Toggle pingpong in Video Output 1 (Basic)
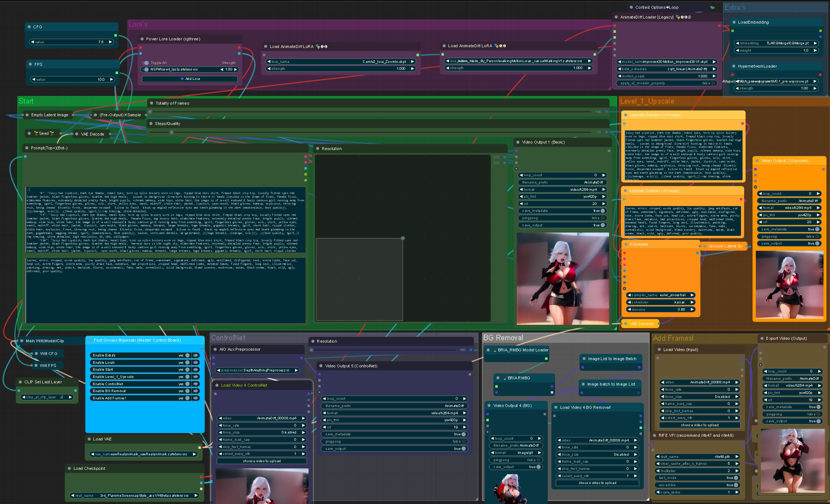The width and height of the screenshot is (830, 504). (602, 218)
